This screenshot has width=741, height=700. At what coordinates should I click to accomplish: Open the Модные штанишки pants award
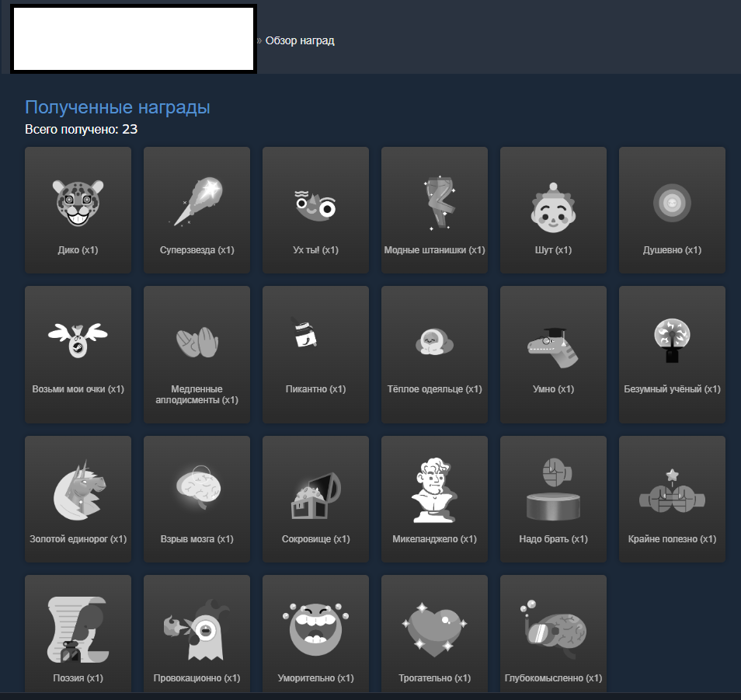434,204
